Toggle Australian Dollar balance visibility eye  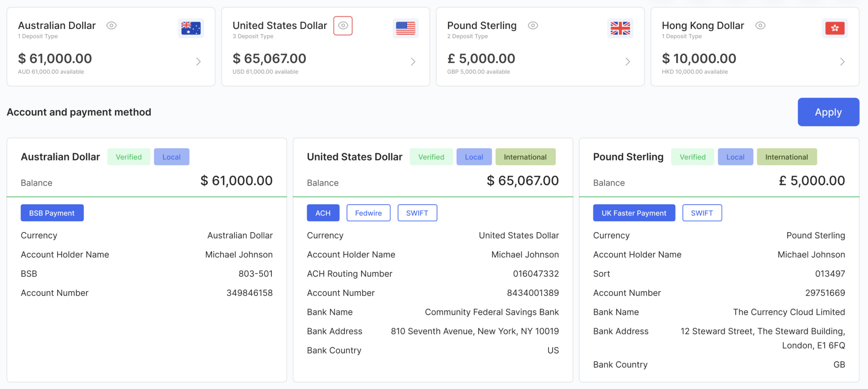112,26
